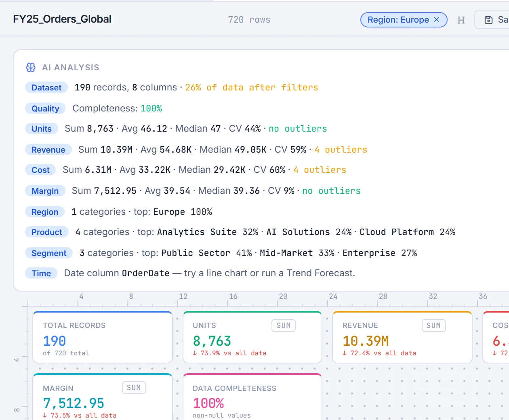509x420 pixels.
Task: Click "of 720 total" under Total Records
Action: (x=66, y=353)
